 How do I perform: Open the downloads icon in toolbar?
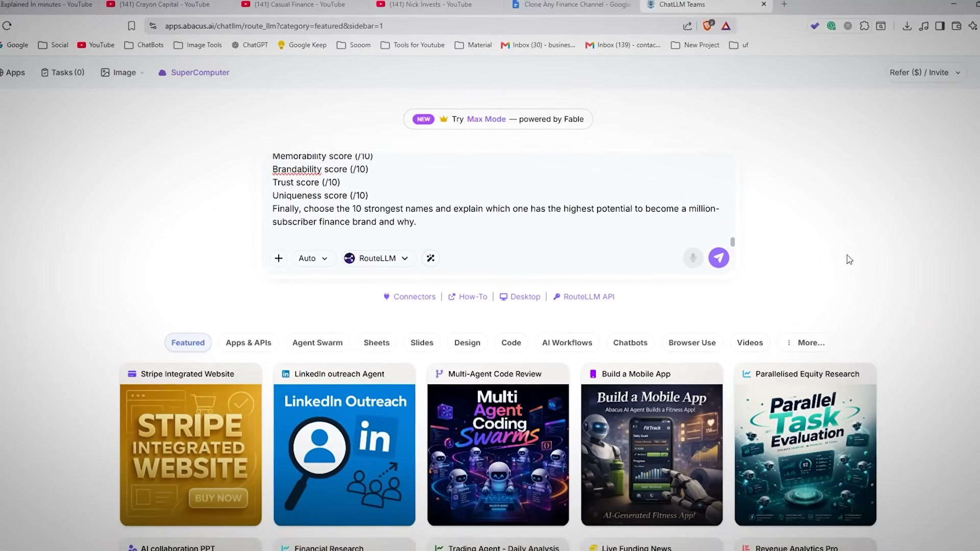coord(907,26)
